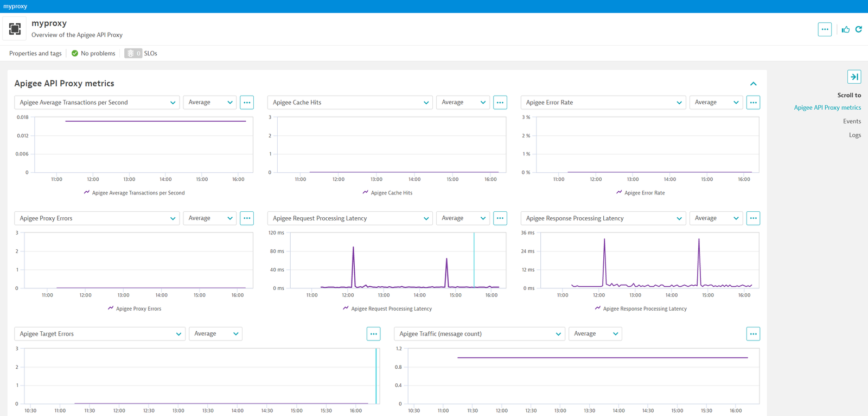Open the Apigee Traffic (message count) dropdown
The height and width of the screenshot is (416, 868).
480,334
